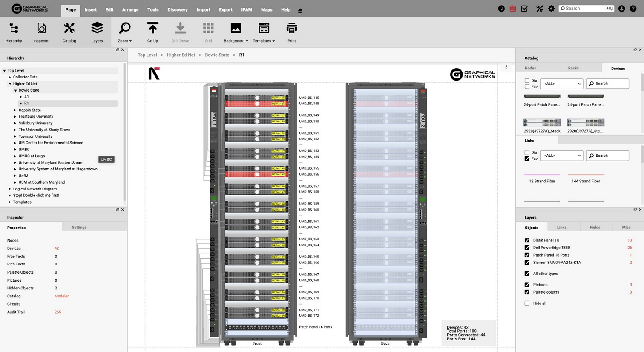Open the Discovery menu
Viewport: 644px width, 352px height.
coord(177,9)
